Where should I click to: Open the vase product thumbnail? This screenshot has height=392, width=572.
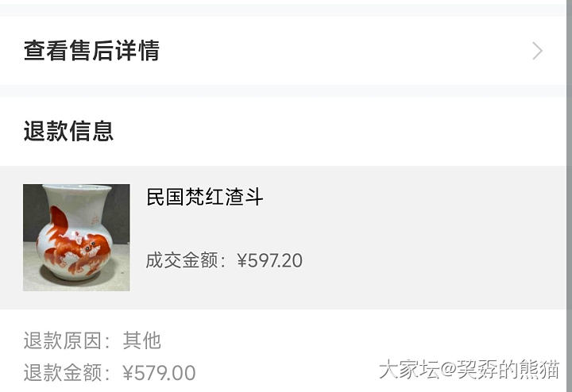click(x=76, y=237)
